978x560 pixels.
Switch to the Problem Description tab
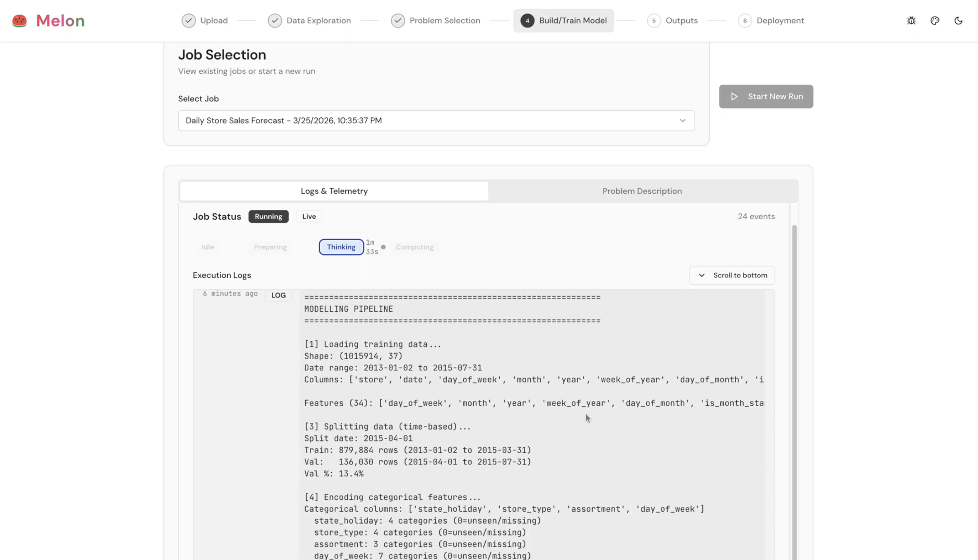[x=642, y=191]
